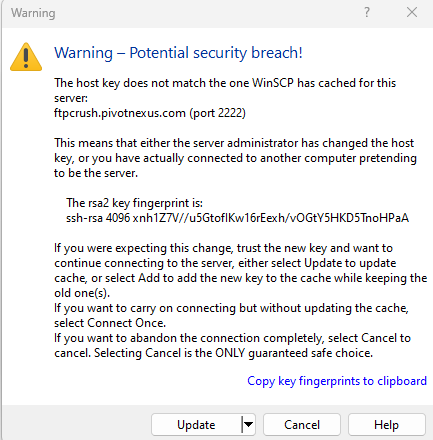Click the '(port 2222)' text
Screen dimensions: 433x440
tap(218, 113)
